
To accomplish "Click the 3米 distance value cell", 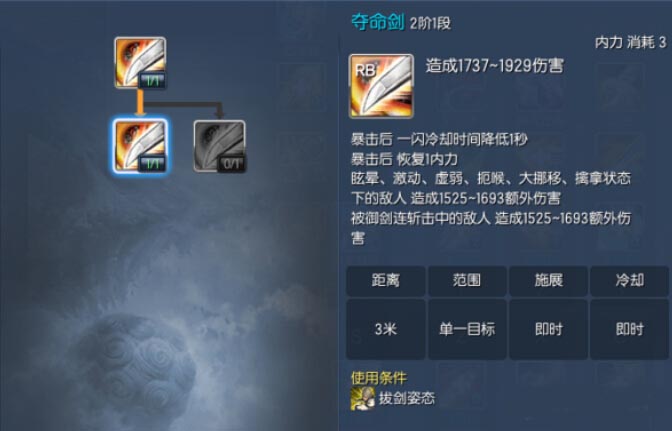I will 386,329.
